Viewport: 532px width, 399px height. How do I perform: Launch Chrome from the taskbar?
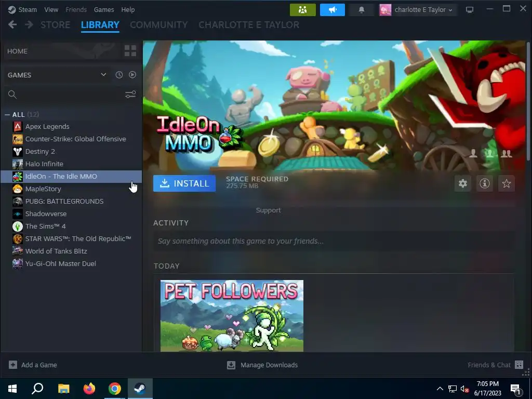(115, 389)
